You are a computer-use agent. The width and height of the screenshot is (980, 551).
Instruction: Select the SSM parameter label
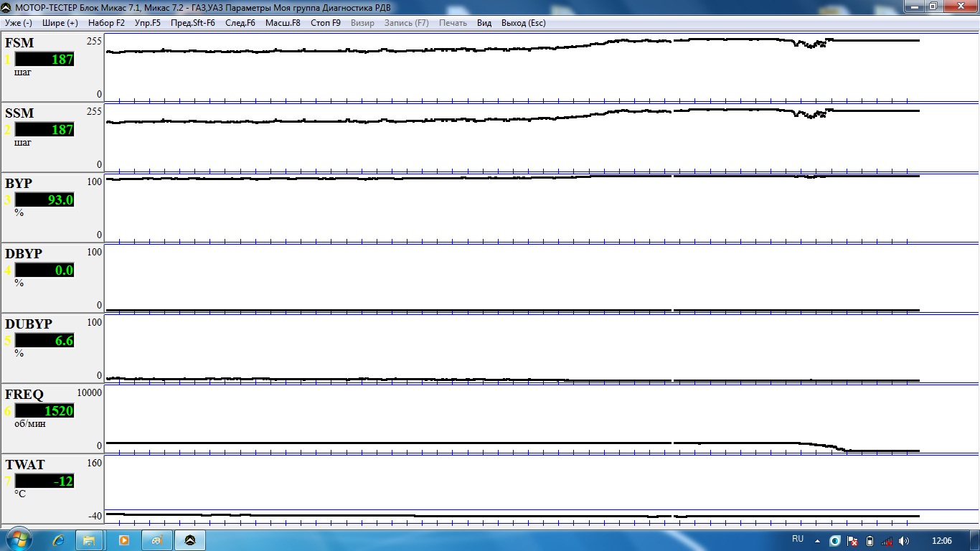click(19, 113)
